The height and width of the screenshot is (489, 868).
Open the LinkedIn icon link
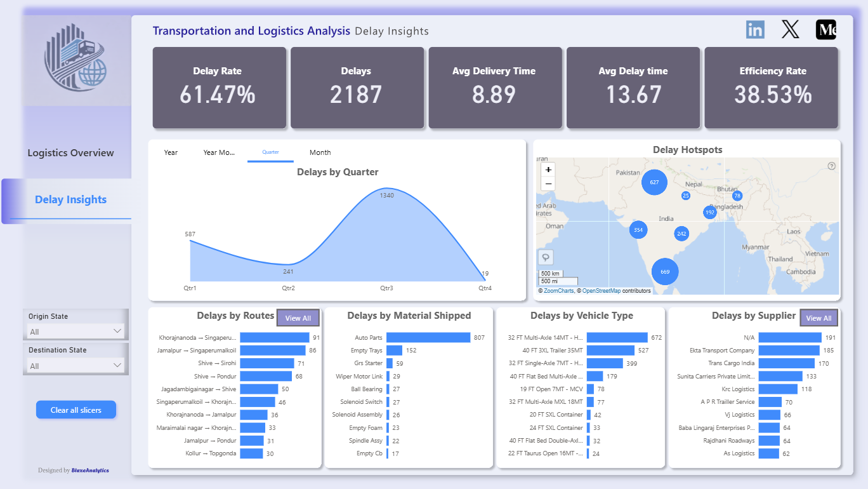[x=755, y=29]
